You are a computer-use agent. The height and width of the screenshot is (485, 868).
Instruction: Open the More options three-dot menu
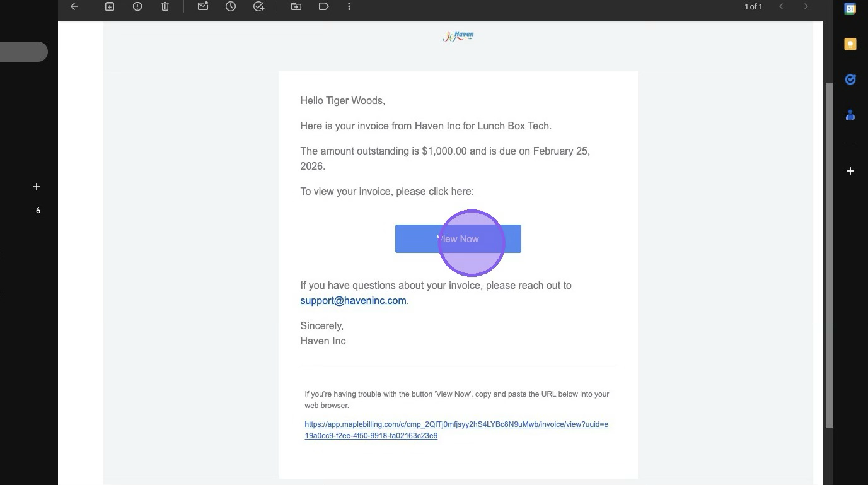click(x=349, y=6)
